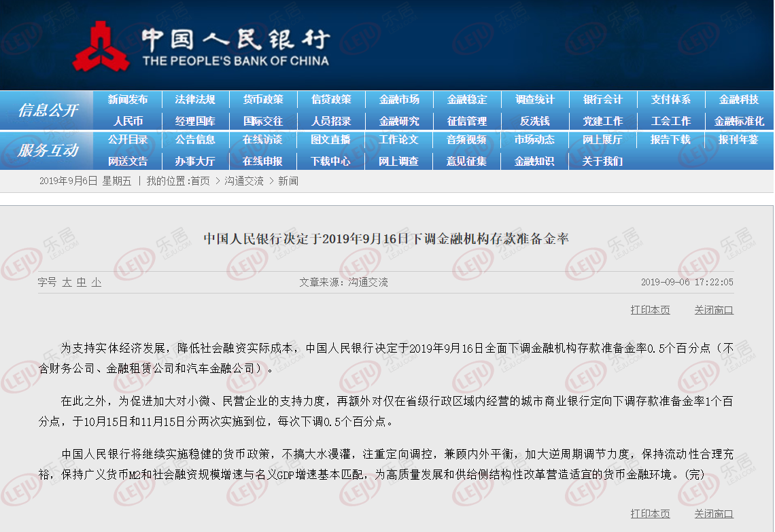Screen dimensions: 775x532
Task: Set font size to 大
Action: (x=67, y=283)
